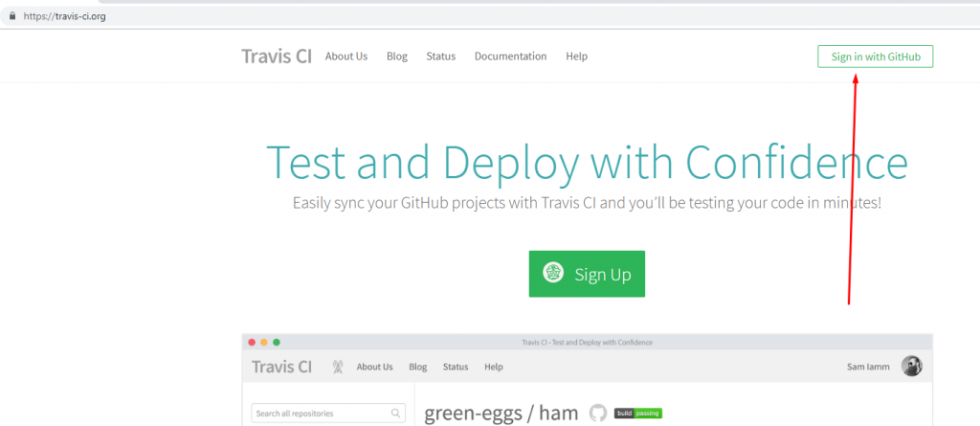Click the Sam Iamm user name
Screen dimensions: 980x426
(868, 367)
